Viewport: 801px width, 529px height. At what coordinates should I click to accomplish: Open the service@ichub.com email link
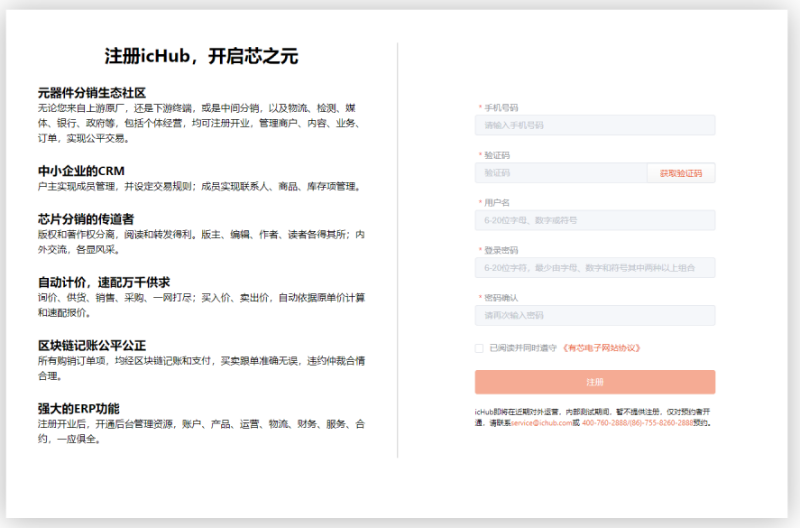541,423
